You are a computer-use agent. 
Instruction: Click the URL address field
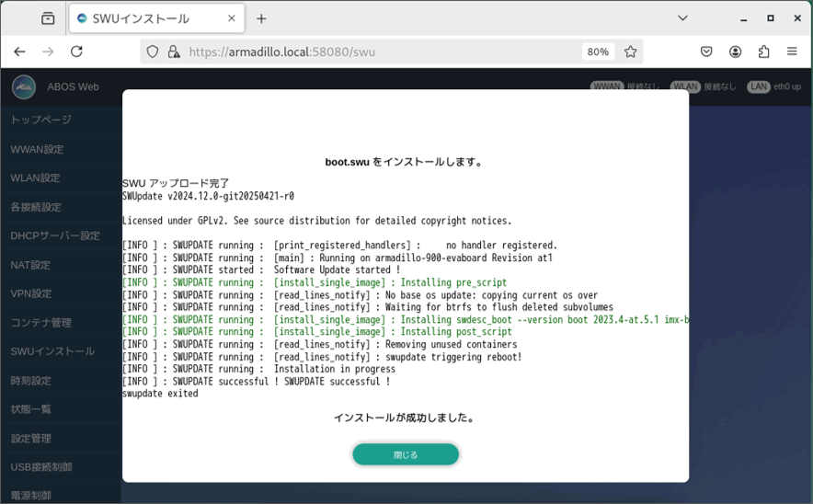coord(377,52)
